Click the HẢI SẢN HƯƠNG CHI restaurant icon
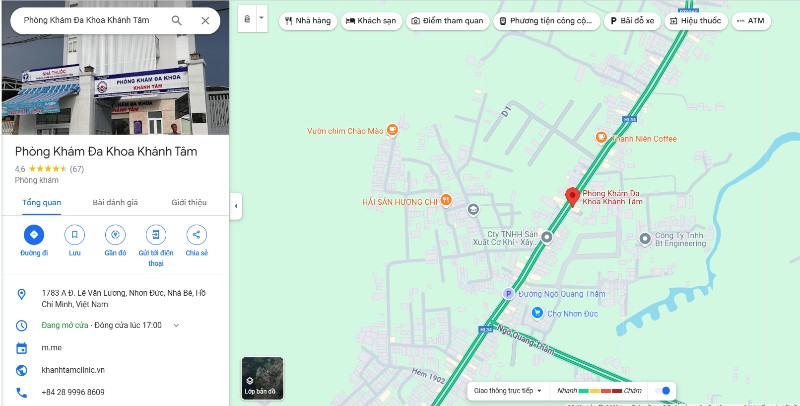 (x=446, y=200)
